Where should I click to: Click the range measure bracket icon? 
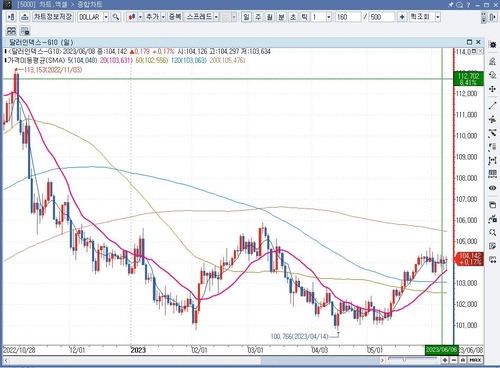(x=492, y=161)
